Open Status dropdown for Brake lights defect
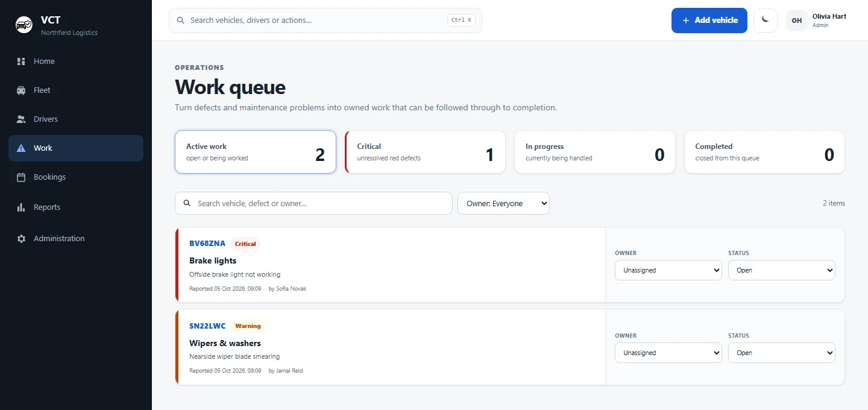The width and height of the screenshot is (868, 410). [782, 270]
